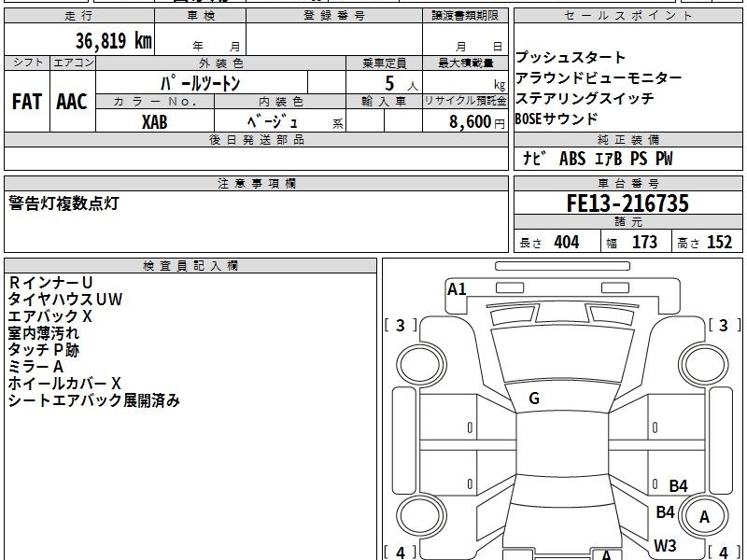Viewport: 747px width, 560px height.
Task: Select the ナビ equipment entry
Action: pos(533,158)
